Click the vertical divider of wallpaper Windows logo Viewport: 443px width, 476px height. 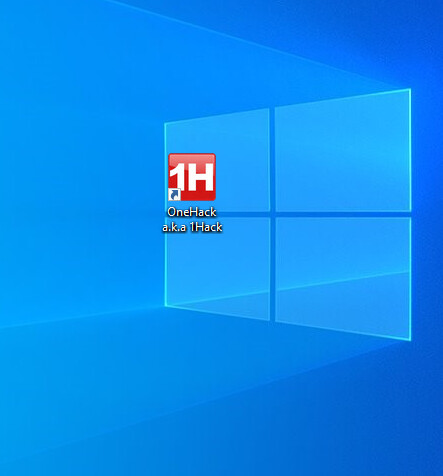272,213
